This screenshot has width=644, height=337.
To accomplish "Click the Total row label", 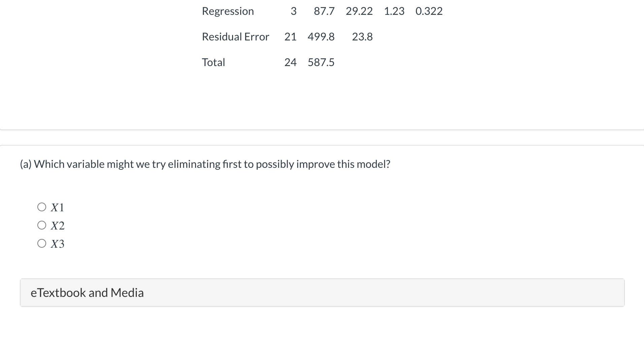I will [x=214, y=62].
